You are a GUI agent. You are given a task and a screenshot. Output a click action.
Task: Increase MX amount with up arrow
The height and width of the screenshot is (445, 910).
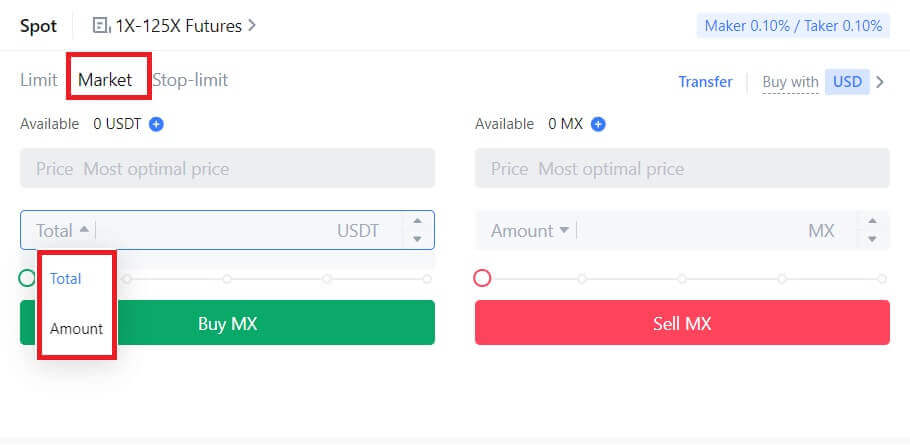pos(872,221)
